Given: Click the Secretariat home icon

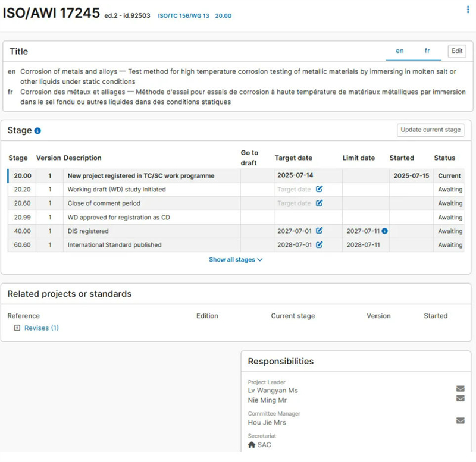Looking at the screenshot, I should point(252,445).
